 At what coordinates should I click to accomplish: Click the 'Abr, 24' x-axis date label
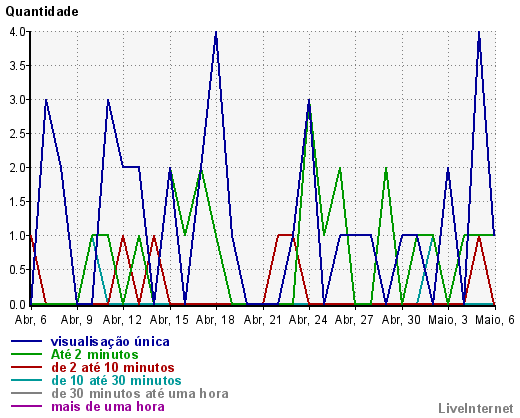(308, 320)
